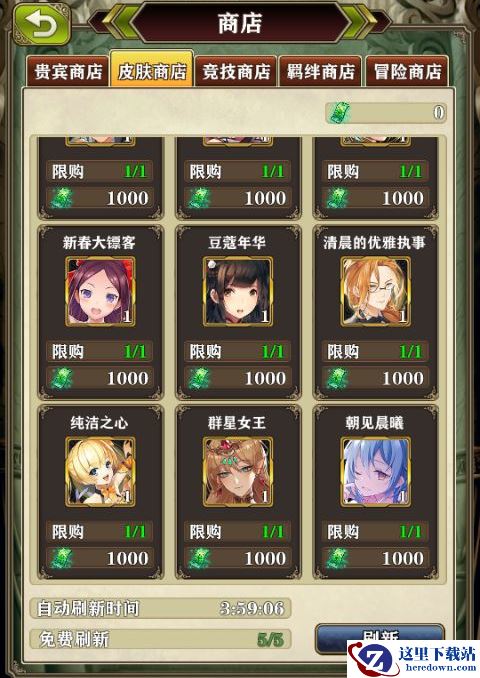Select the 皮肤商店 tab
The width and height of the screenshot is (480, 678).
click(152, 70)
